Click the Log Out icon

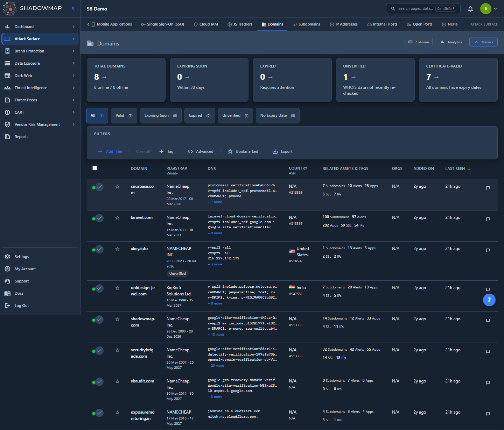[7, 306]
